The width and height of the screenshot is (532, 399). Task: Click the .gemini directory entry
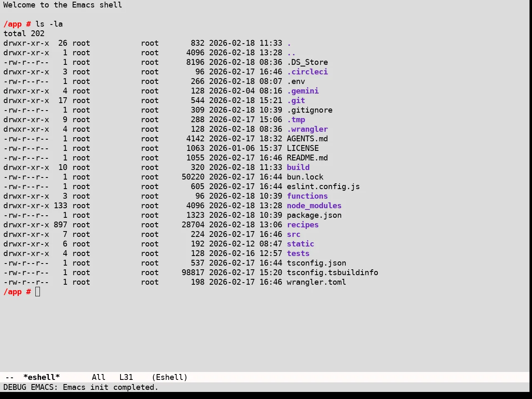[303, 91]
